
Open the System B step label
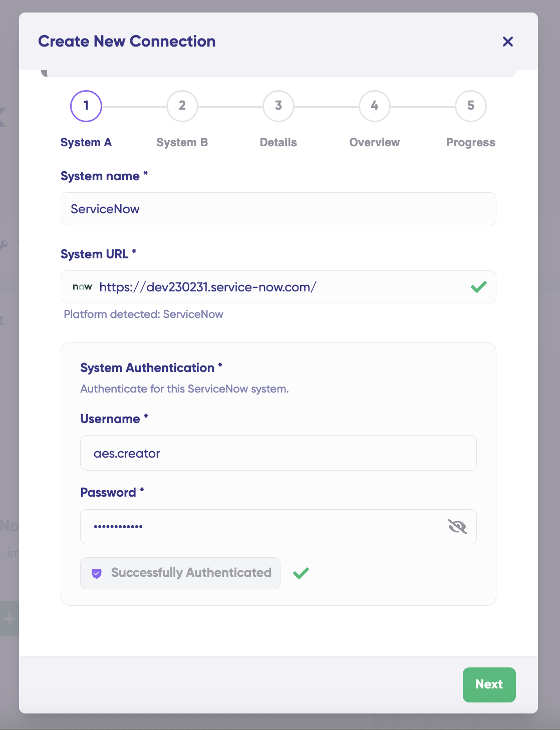pyautogui.click(x=182, y=143)
